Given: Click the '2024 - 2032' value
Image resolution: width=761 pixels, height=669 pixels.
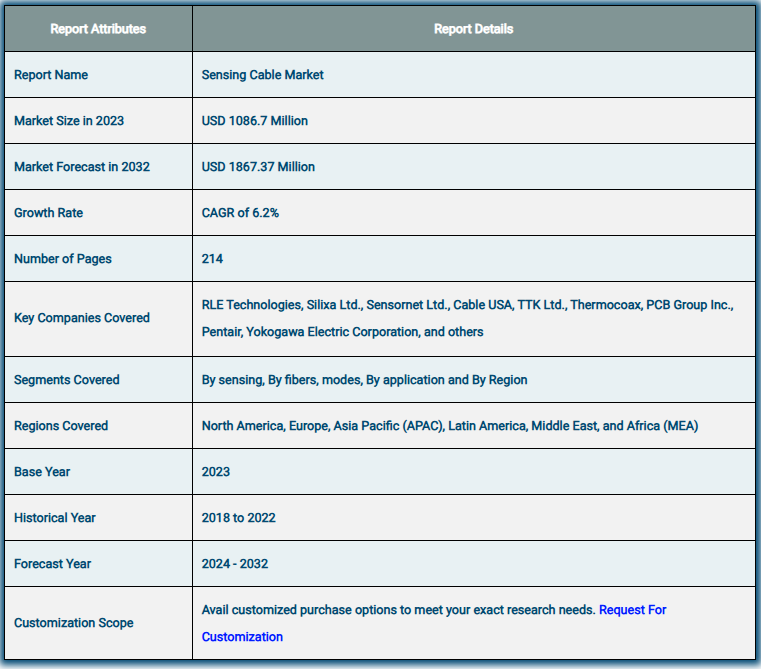Looking at the screenshot, I should tap(235, 564).
